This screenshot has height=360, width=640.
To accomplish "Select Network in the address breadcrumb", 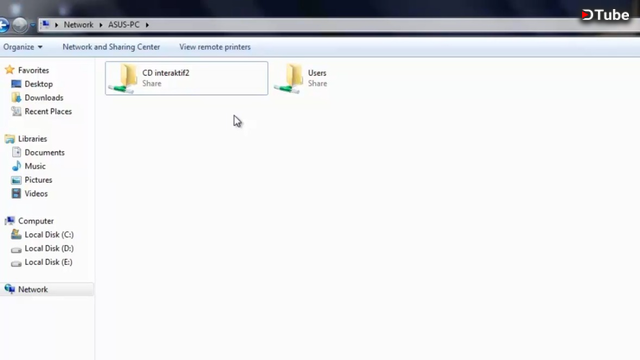I will 78,25.
